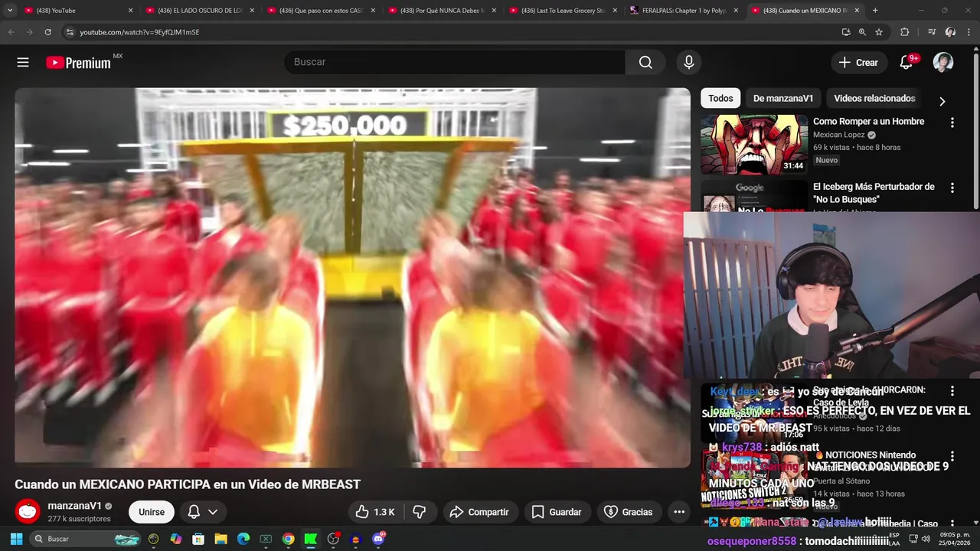View site information icon in address bar
This screenshot has height=551, width=980.
click(70, 32)
